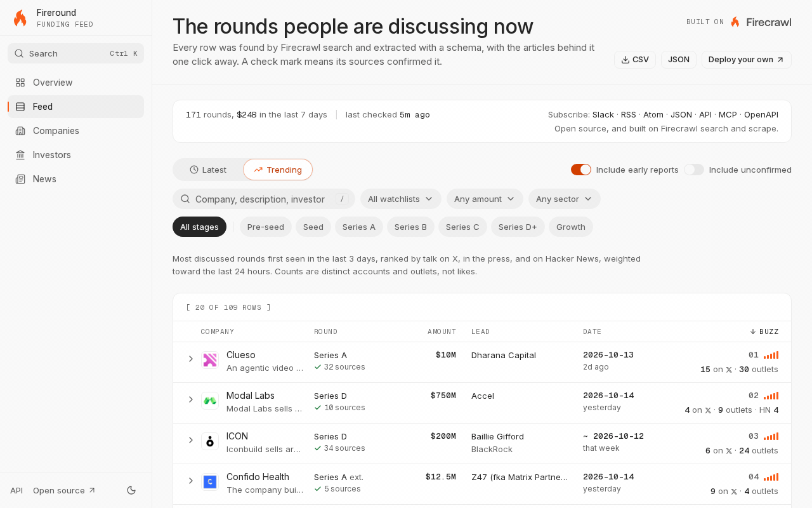Click the Clueso company logo
812x508 pixels.
[210, 360]
